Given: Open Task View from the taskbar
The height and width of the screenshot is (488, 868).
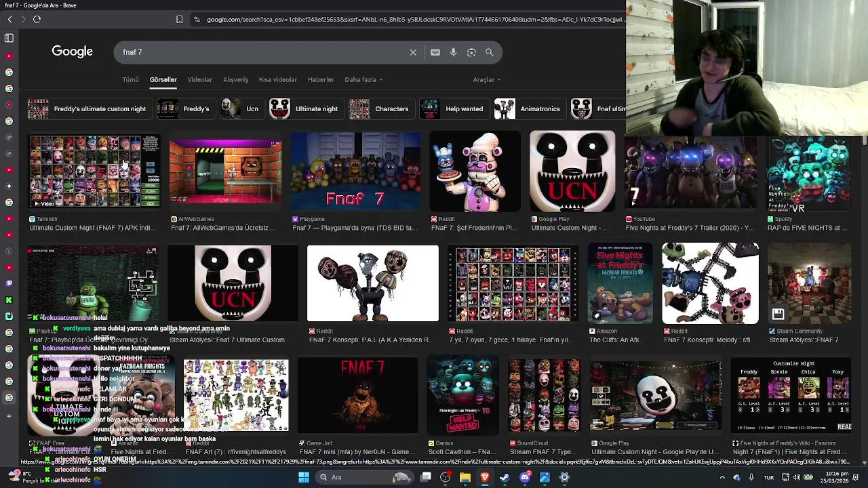Looking at the screenshot, I should [426, 477].
